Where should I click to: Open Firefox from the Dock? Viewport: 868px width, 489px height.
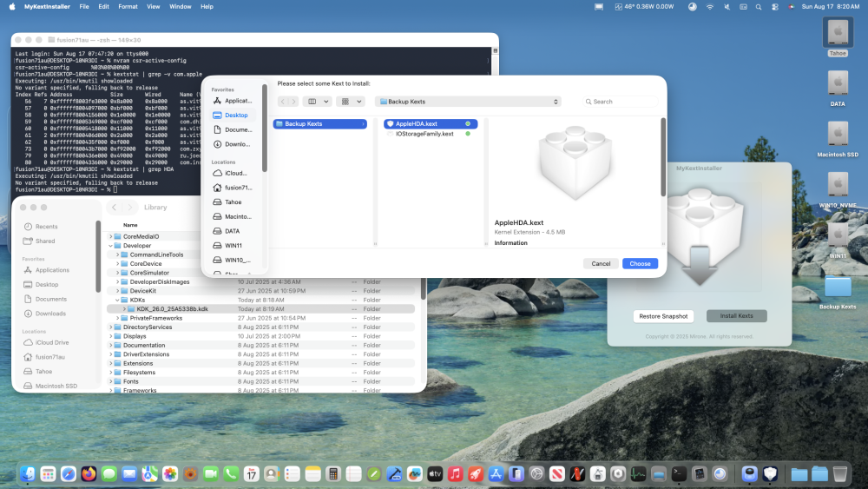click(89, 473)
